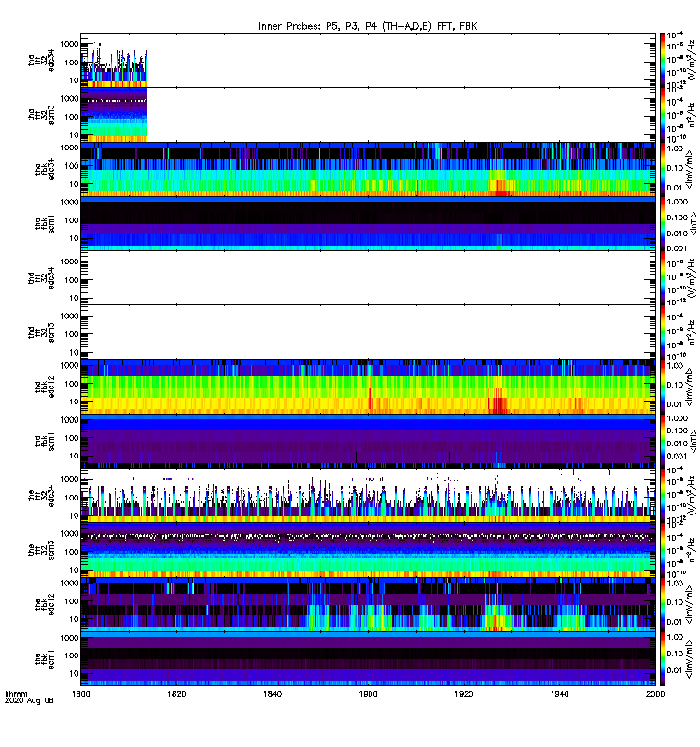
Task: Click the <|nT|> unit label of tha fbk scm1
Action: tap(693, 223)
